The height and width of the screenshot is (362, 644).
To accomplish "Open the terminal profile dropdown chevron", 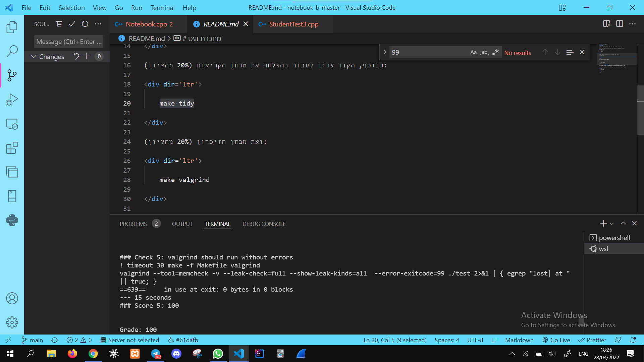I will (x=612, y=223).
